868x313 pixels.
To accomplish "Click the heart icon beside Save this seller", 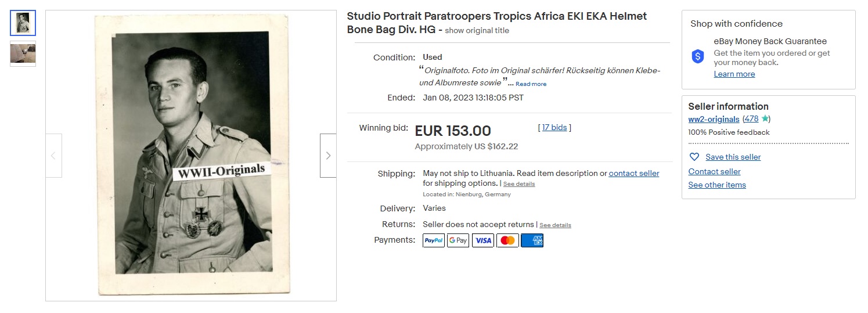I will pos(694,157).
